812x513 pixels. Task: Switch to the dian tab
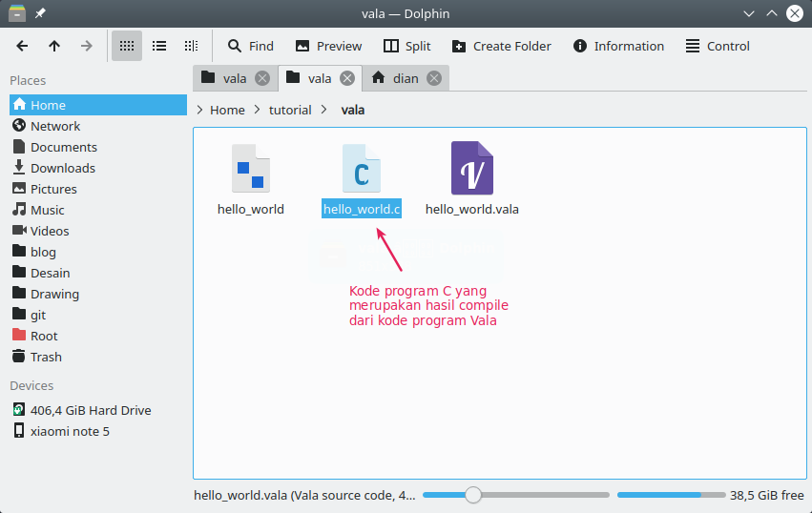(406, 78)
